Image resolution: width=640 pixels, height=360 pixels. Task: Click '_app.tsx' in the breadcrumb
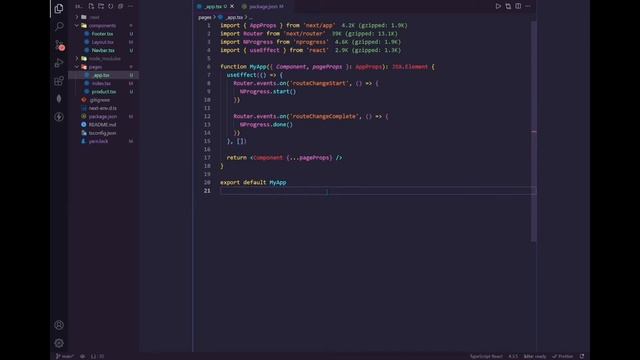(234, 17)
